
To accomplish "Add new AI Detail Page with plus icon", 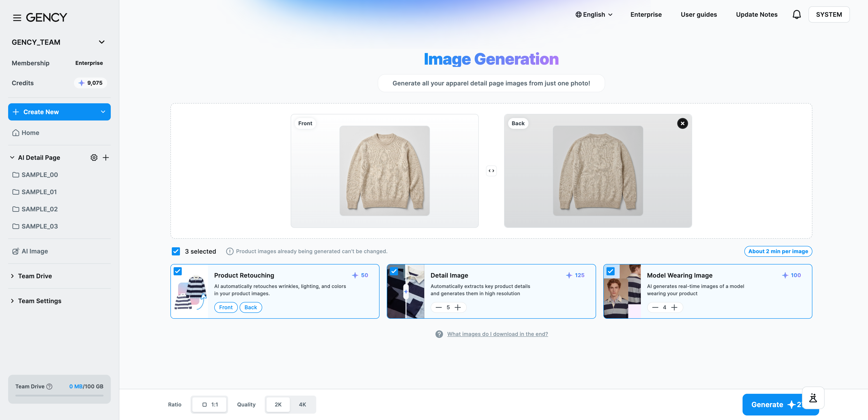I will tap(106, 157).
